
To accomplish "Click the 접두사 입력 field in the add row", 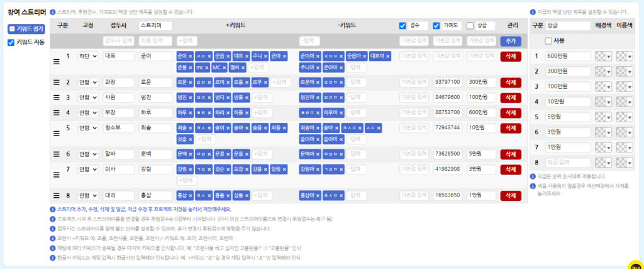I will pos(118,41).
